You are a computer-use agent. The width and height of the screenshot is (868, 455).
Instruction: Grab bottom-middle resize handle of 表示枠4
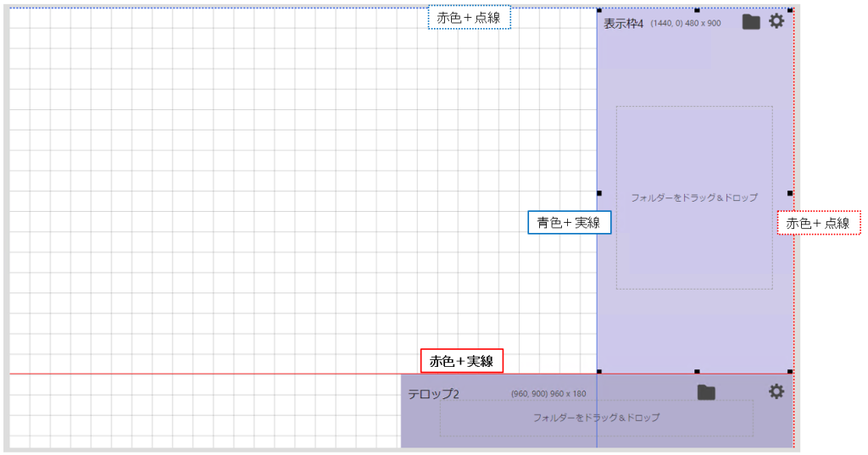tap(697, 372)
